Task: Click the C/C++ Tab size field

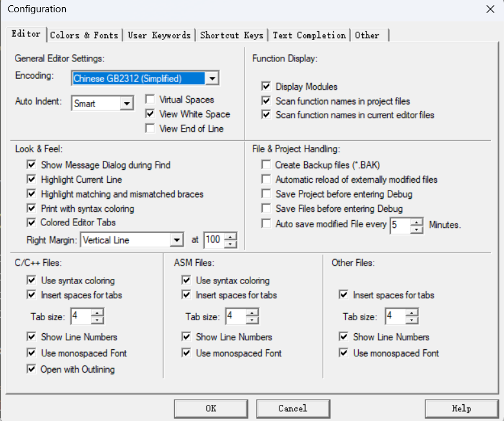Action: [81, 316]
